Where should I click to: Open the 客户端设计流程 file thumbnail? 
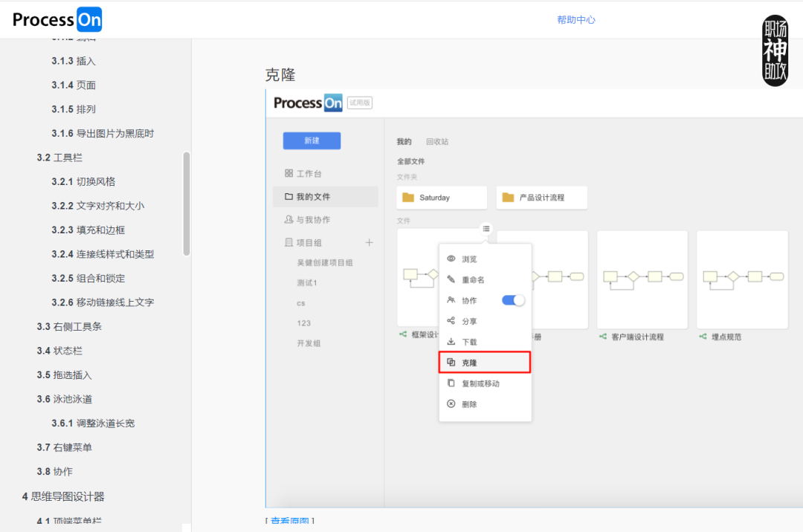pyautogui.click(x=642, y=280)
